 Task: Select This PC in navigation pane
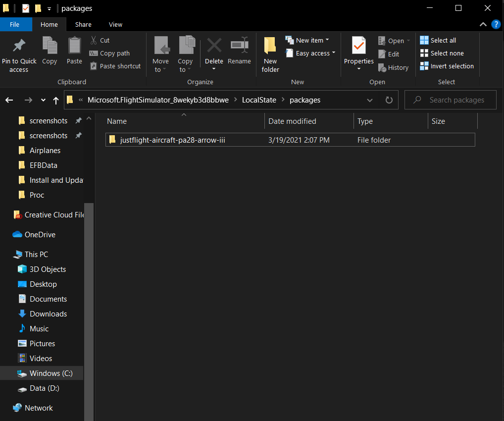[x=31, y=255]
